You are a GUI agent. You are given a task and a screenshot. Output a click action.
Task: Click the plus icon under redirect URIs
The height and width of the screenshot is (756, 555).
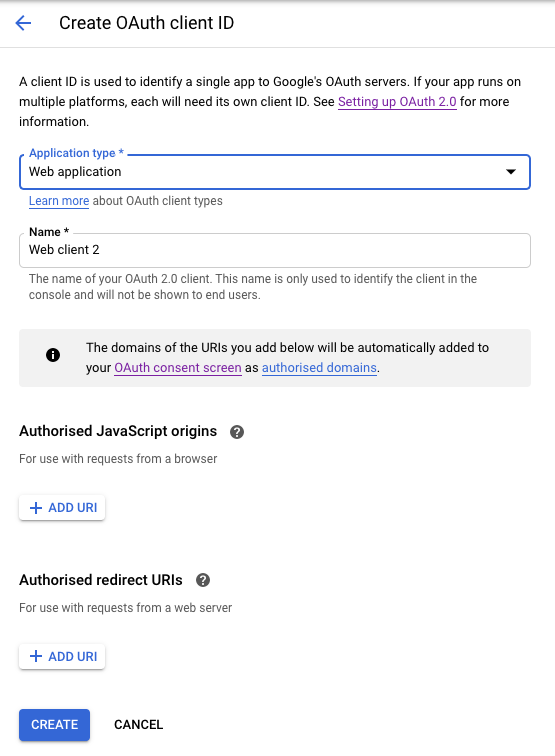point(36,656)
